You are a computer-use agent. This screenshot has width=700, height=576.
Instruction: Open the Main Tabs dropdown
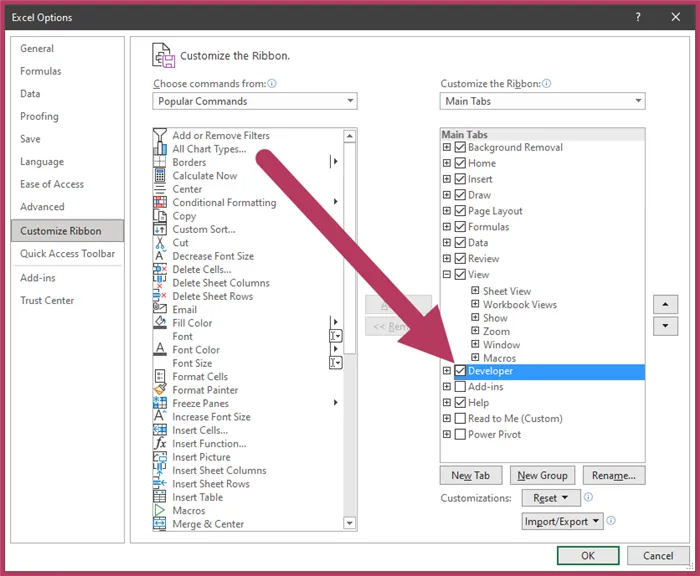[638, 101]
